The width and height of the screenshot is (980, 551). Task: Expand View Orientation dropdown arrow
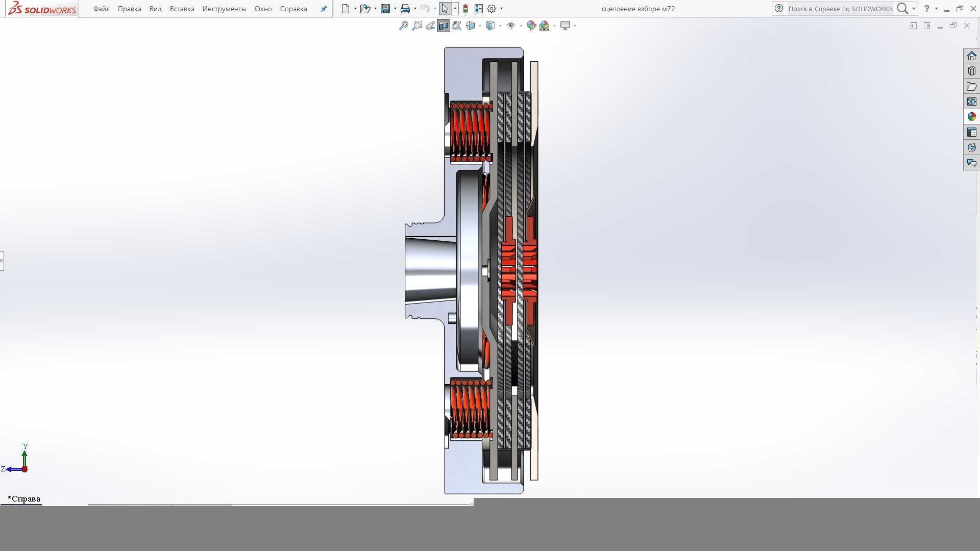pos(480,26)
